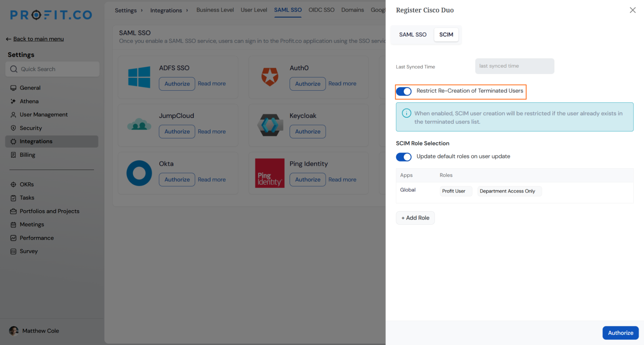Toggle Restrict Re-Creation of Terminated Users
This screenshot has width=644, height=345.
coord(403,91)
